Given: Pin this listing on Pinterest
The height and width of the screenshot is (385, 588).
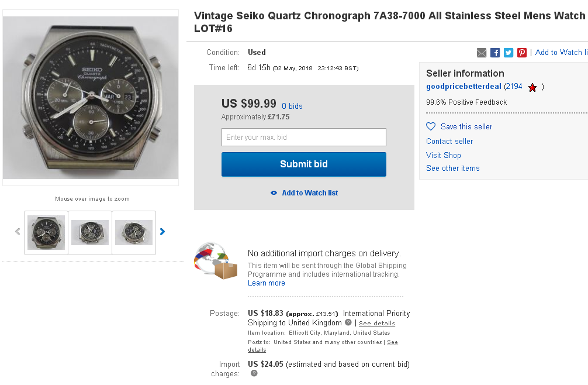Looking at the screenshot, I should 522,53.
